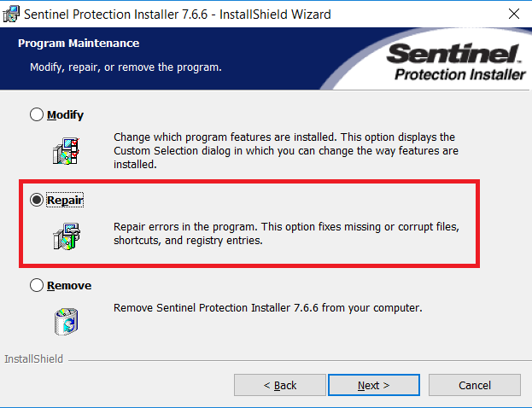The image size is (532, 408).
Task: Select the Modify radio button
Action: 37,114
